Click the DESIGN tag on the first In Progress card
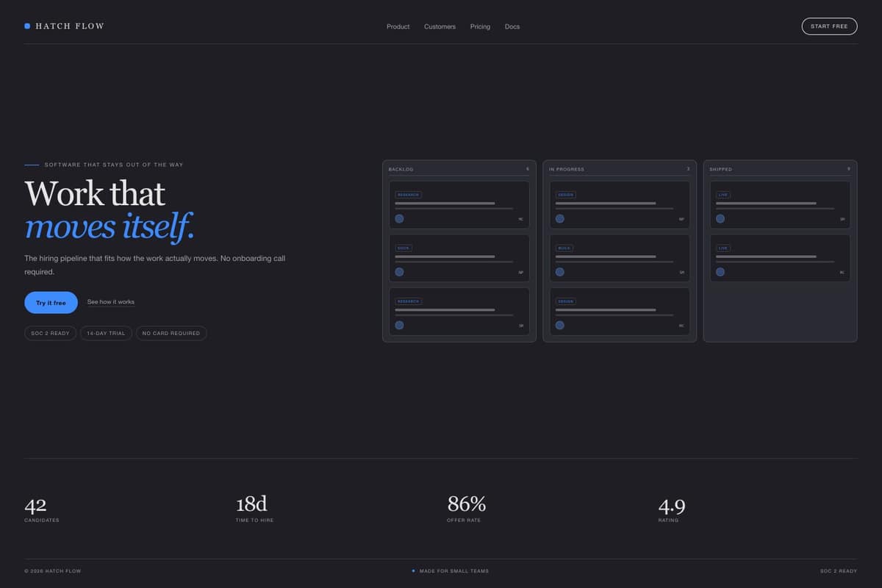 pos(566,195)
